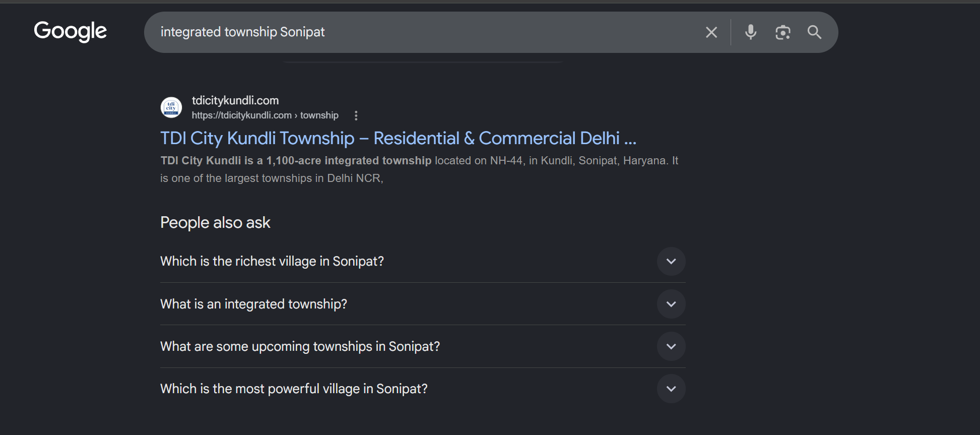Select question 'What is an integrated township?'

[253, 304]
